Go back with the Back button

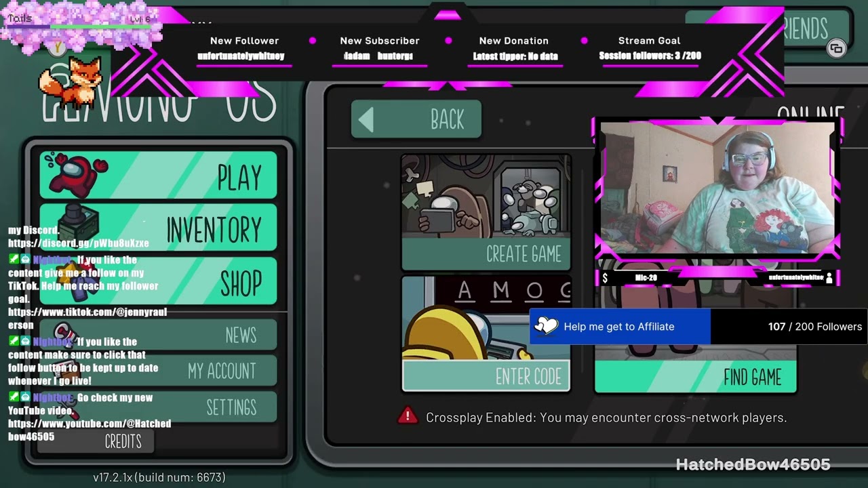[416, 120]
